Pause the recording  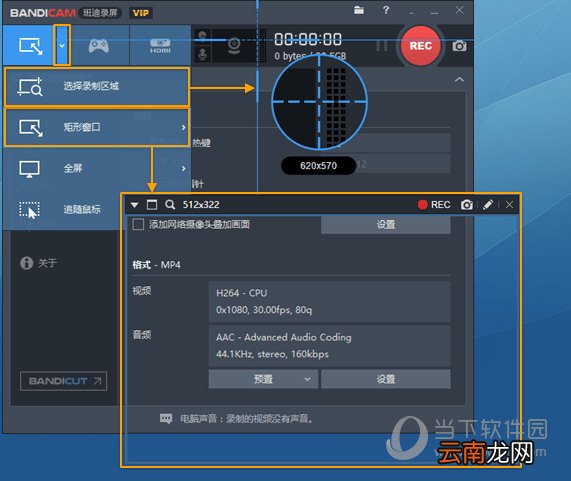tap(381, 46)
